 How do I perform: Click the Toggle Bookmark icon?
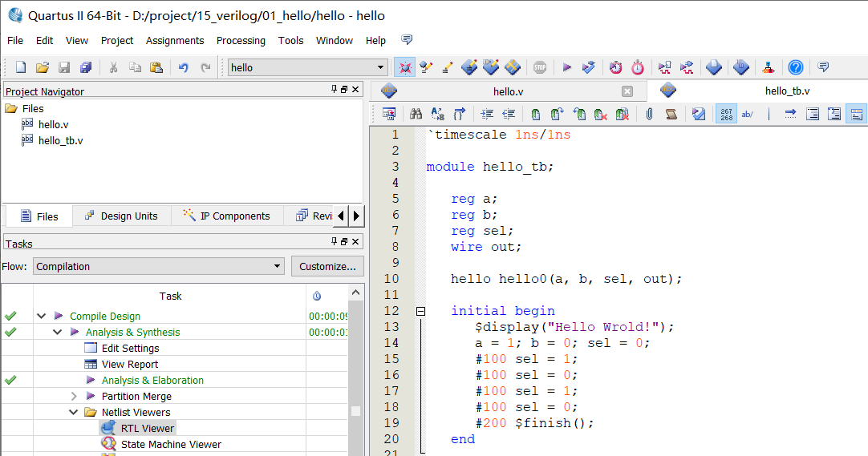[535, 114]
